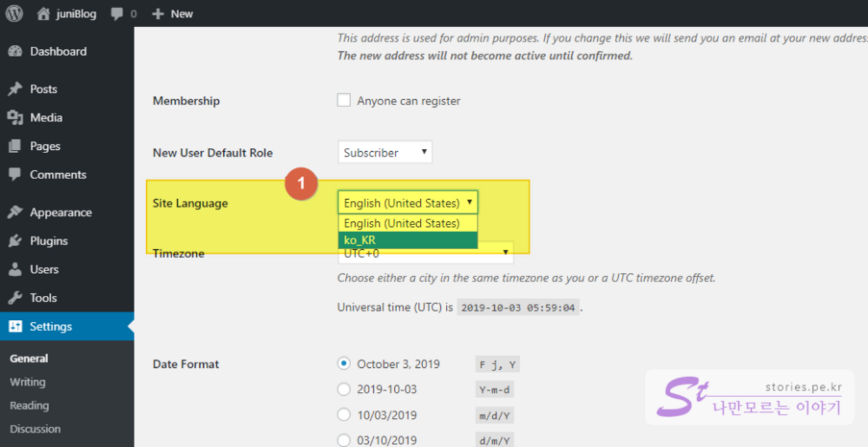The height and width of the screenshot is (447, 868).
Task: Click the WordPress logo icon
Action: [14, 14]
